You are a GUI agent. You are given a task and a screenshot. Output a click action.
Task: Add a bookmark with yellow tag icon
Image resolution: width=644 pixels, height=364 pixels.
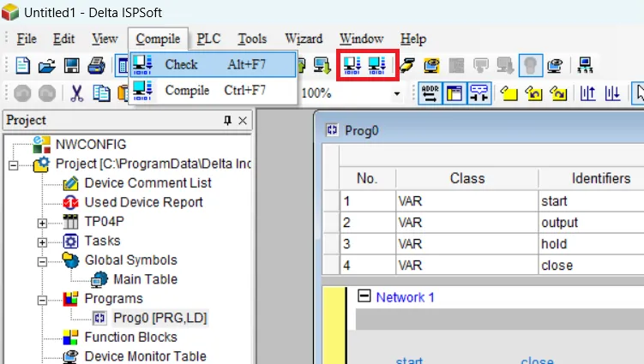[x=509, y=93]
